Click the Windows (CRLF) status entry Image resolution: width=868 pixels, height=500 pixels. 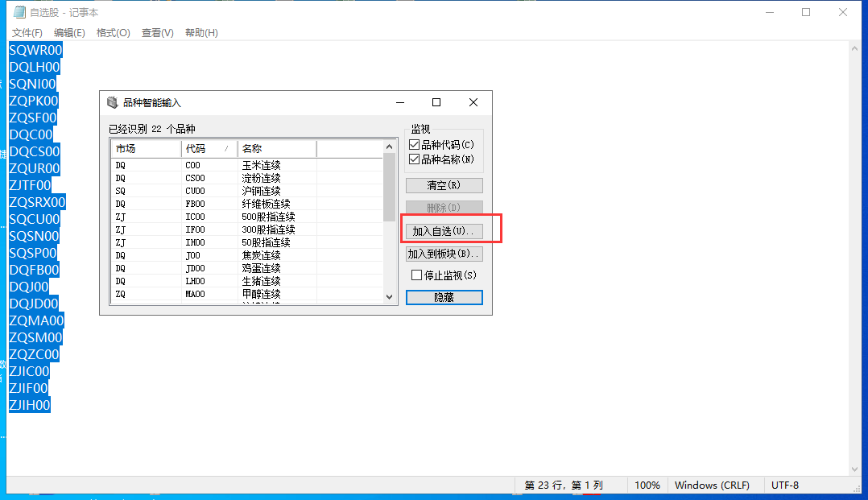point(712,485)
